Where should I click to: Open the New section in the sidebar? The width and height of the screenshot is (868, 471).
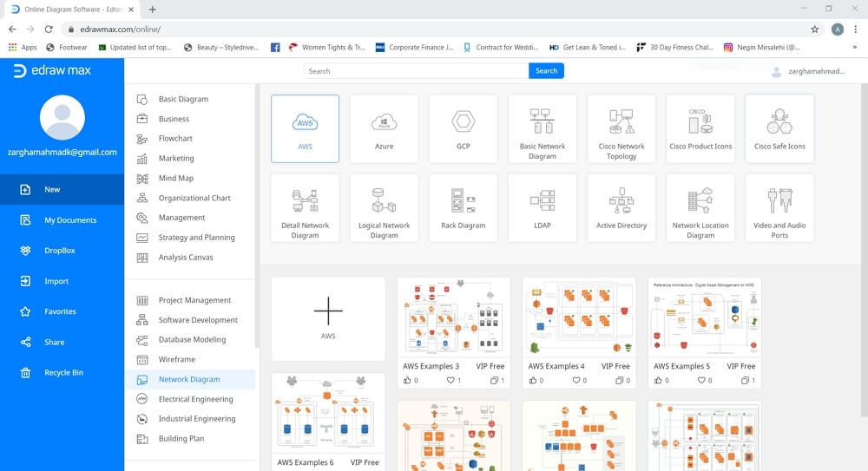coord(62,189)
